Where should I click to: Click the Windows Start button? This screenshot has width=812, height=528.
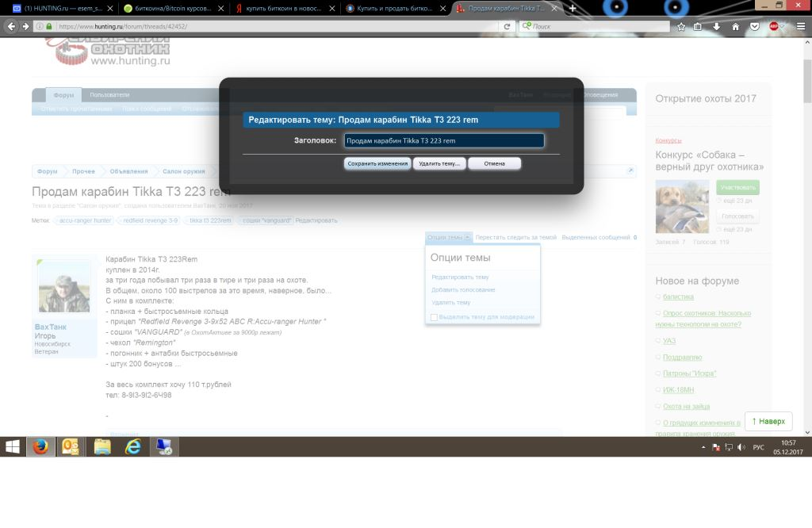(x=13, y=447)
